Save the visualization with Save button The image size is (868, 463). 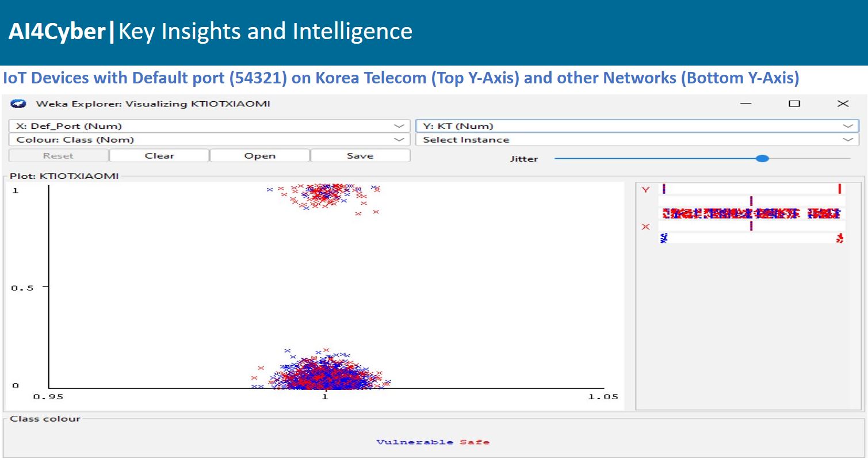coord(360,156)
